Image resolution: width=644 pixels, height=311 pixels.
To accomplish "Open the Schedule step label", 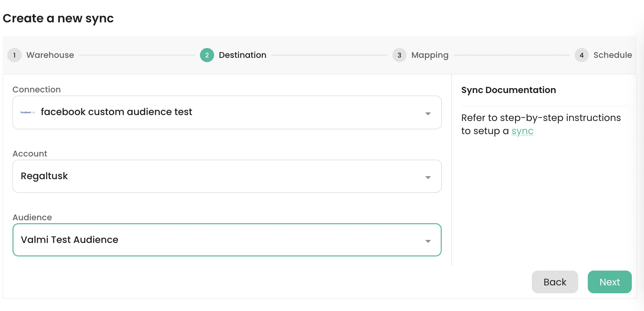I will (x=612, y=55).
